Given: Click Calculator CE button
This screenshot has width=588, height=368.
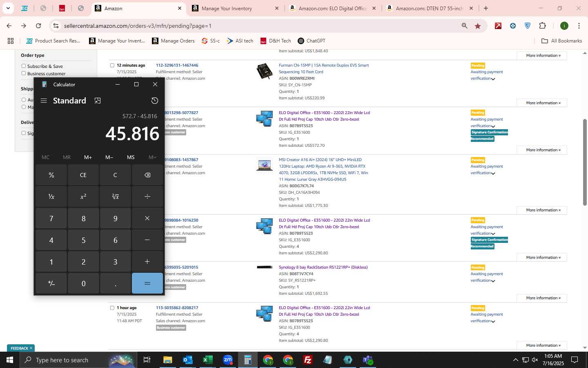Looking at the screenshot, I should coord(83,175).
